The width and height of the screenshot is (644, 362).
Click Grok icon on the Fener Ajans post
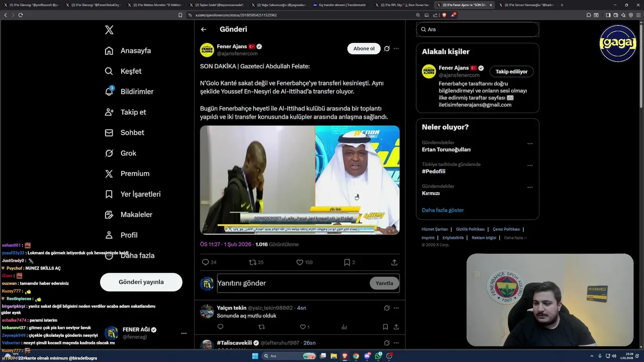pos(387,49)
